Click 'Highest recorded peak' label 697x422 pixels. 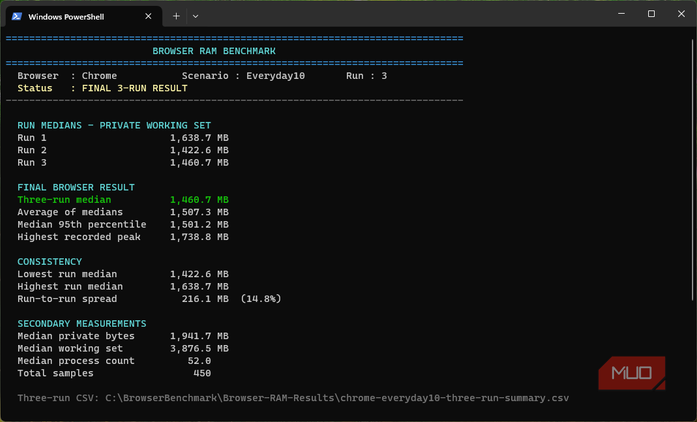(x=79, y=237)
